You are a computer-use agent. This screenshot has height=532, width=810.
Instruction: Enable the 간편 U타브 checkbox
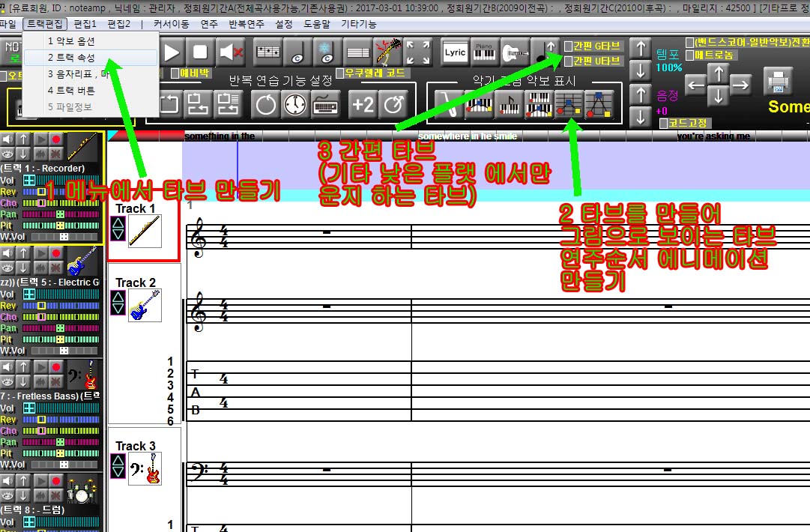[568, 61]
